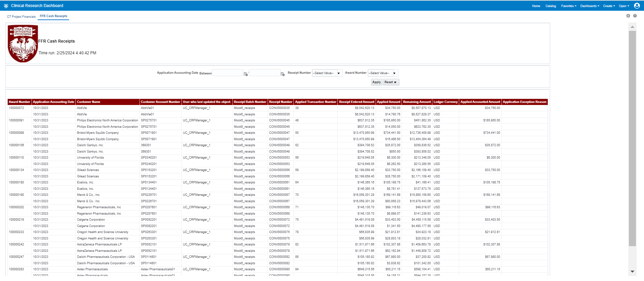This screenshot has width=644, height=281.
Task: Switch to CT Project Financials tab
Action: (x=21, y=16)
